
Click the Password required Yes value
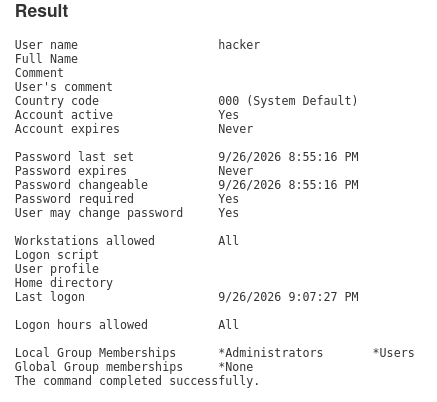point(229,199)
